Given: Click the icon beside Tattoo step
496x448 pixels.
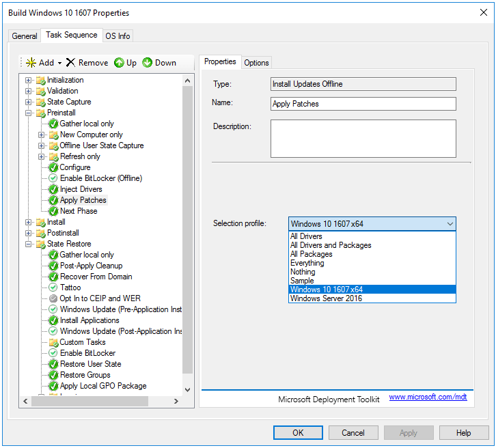Looking at the screenshot, I should [x=53, y=288].
